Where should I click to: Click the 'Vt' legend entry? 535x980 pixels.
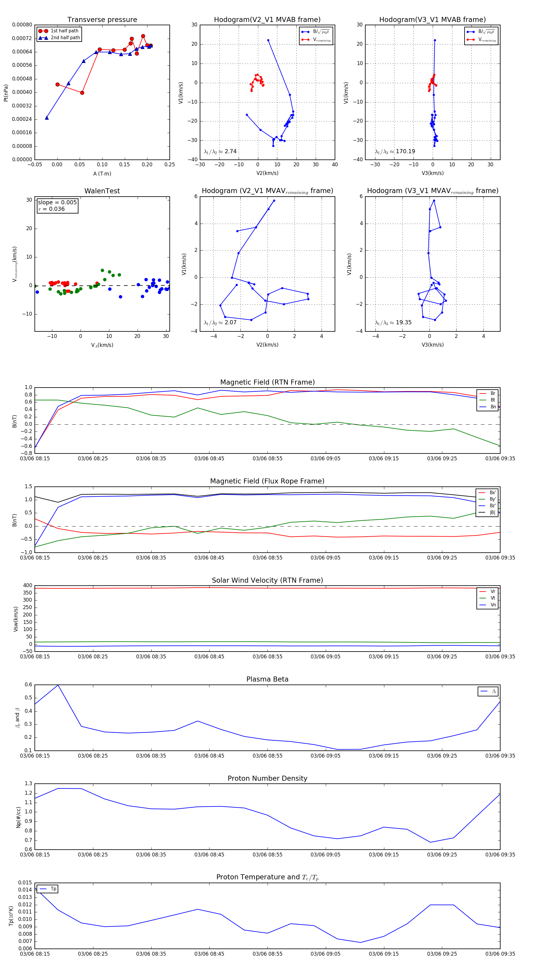[x=487, y=598]
